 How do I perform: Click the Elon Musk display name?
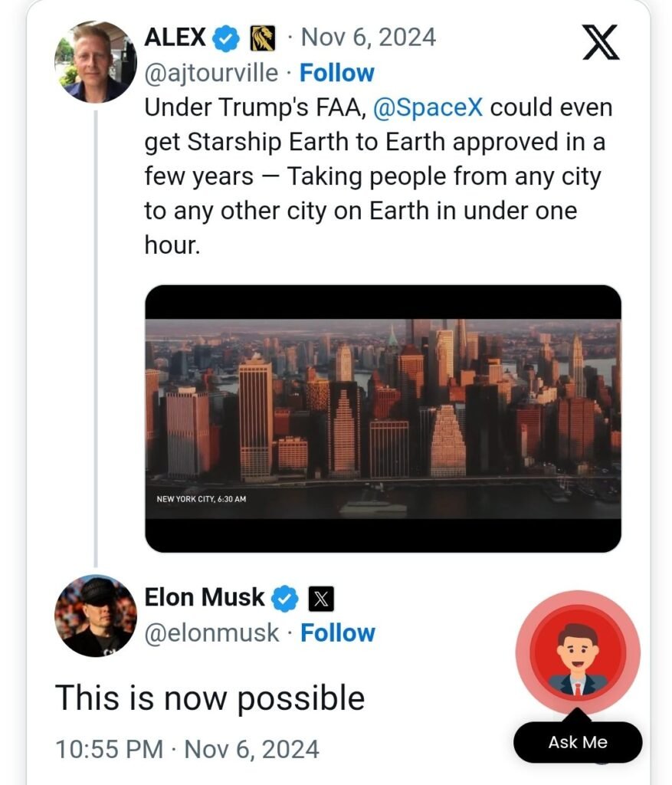click(205, 598)
